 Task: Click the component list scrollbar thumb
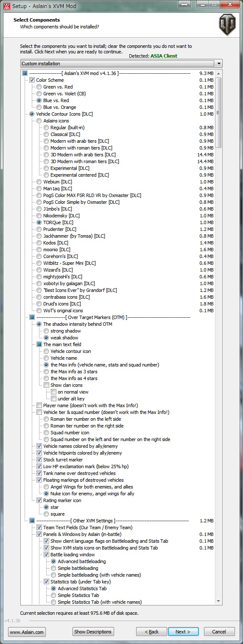coord(218,112)
